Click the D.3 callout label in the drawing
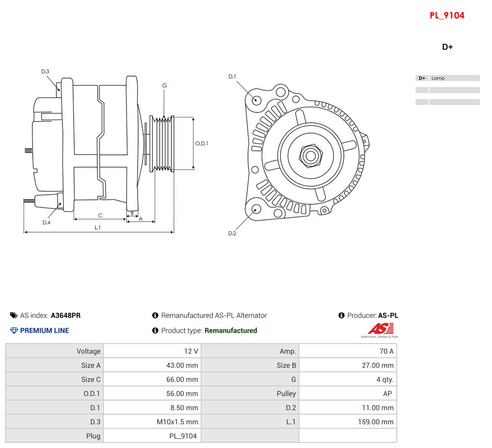Image resolution: width=492 pixels, height=448 pixels. pyautogui.click(x=45, y=72)
